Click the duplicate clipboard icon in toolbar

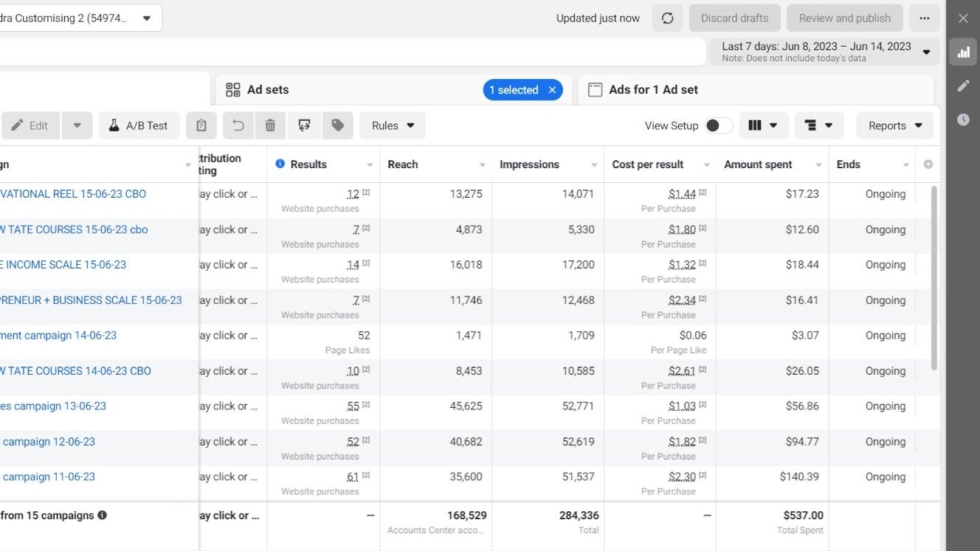[201, 125]
